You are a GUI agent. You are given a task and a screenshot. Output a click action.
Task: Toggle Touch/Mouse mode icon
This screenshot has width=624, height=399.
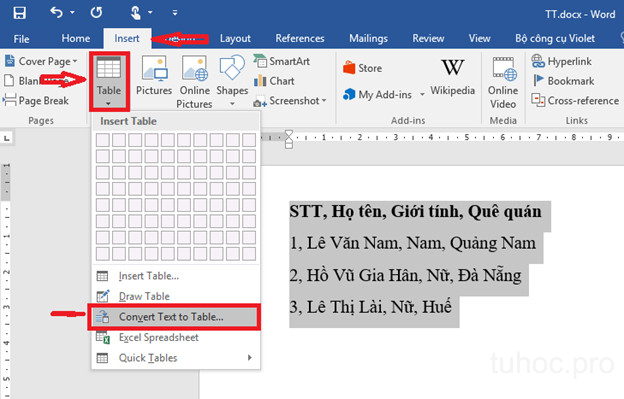coord(135,13)
